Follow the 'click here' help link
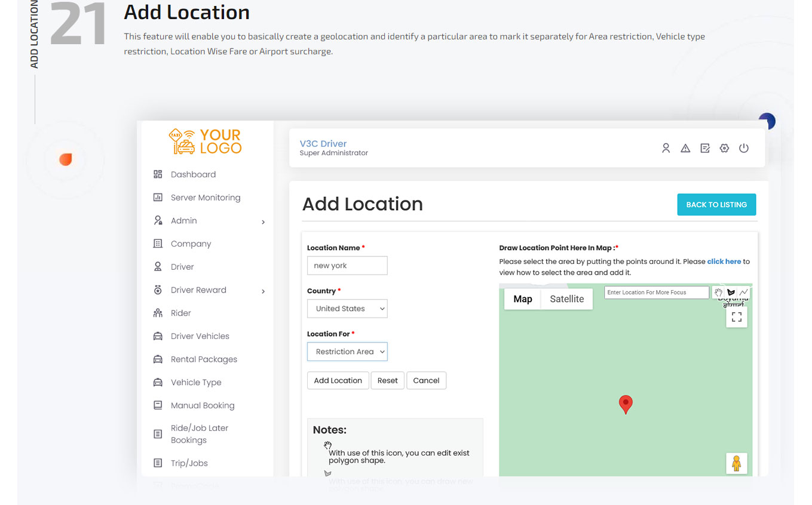Viewport: 812px width, 505px height. (724, 261)
